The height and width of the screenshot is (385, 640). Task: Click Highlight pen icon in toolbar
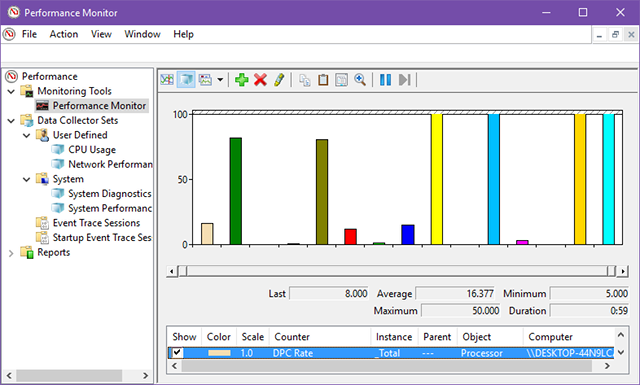[279, 80]
